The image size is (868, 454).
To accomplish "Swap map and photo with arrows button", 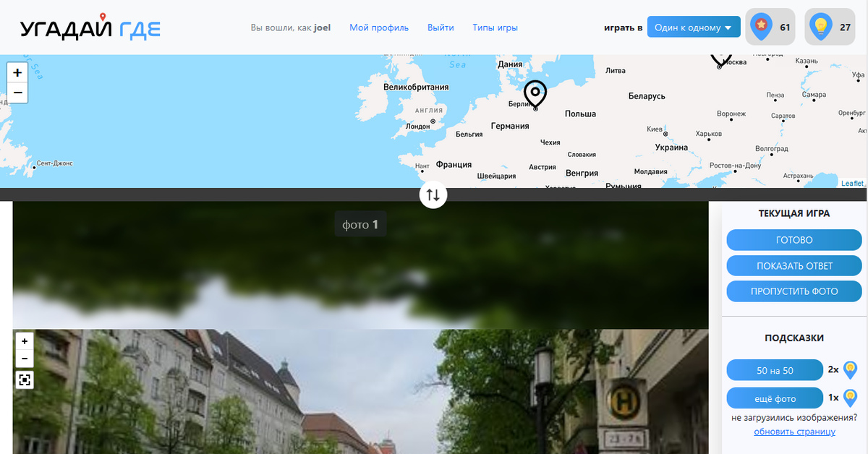I will click(433, 194).
